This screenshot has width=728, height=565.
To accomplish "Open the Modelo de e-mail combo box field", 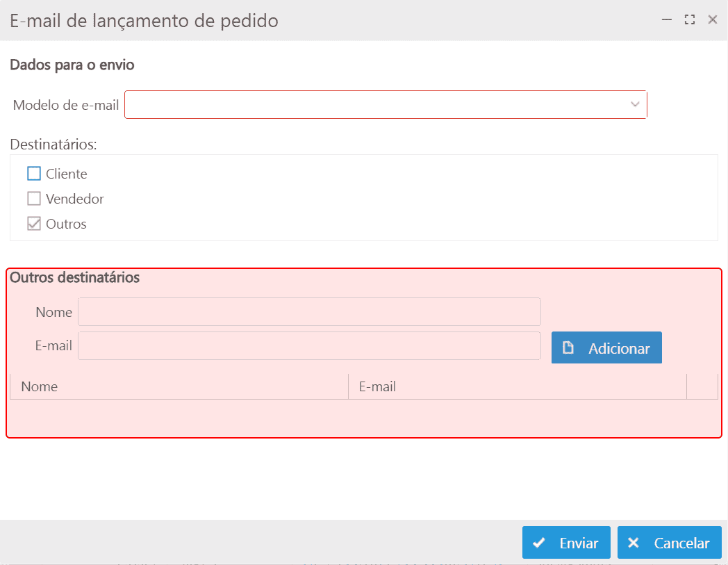I will click(x=375, y=105).
